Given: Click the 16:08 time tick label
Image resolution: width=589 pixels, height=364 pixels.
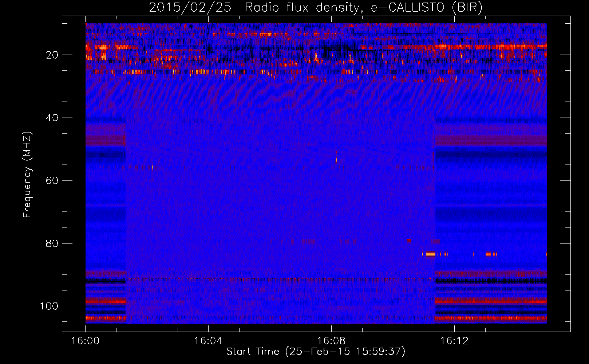Looking at the screenshot, I should [331, 341].
